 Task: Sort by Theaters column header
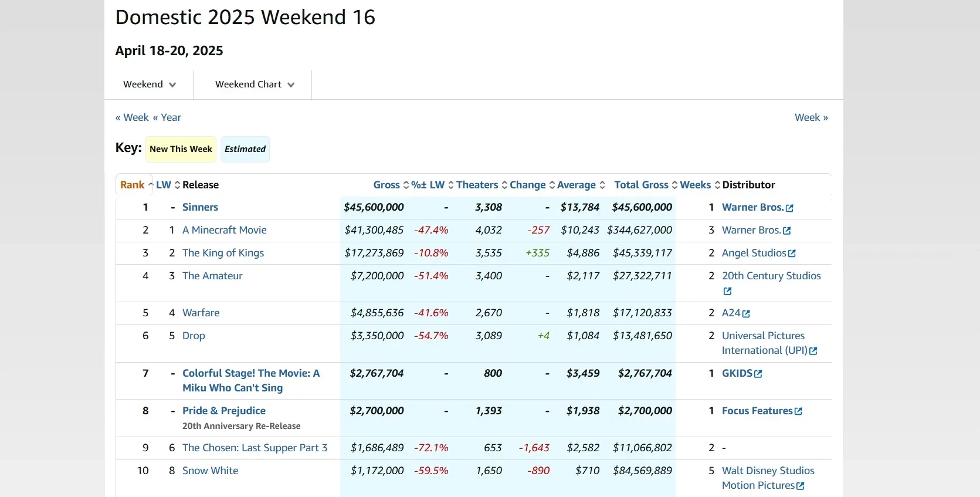[477, 185]
